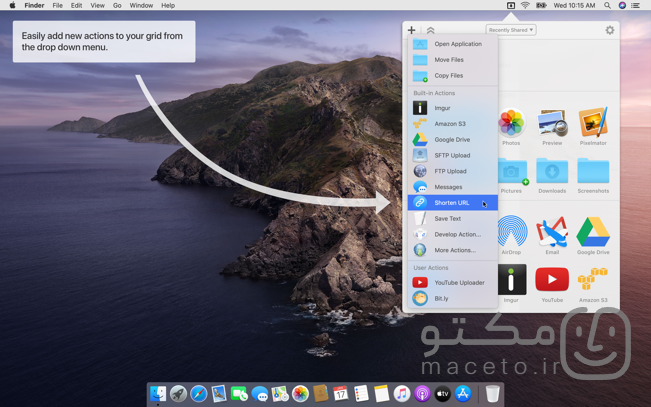Click the Google Drive grid icon

pos(593,231)
